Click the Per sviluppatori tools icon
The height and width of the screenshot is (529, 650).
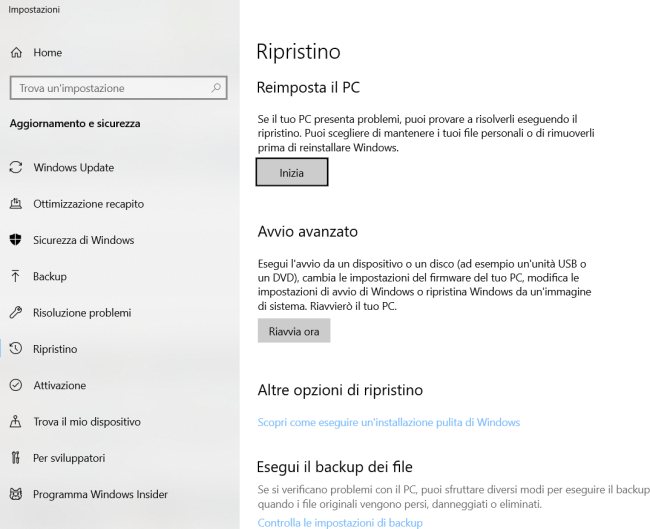point(15,458)
